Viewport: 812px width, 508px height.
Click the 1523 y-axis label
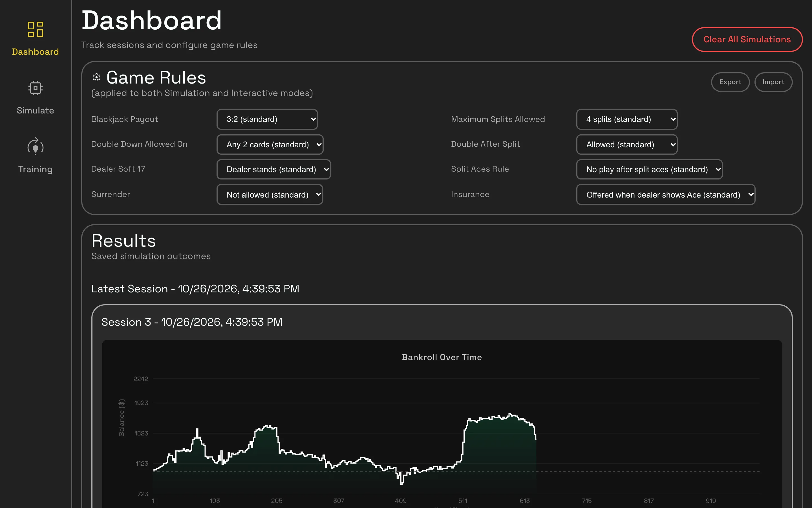coord(141,433)
